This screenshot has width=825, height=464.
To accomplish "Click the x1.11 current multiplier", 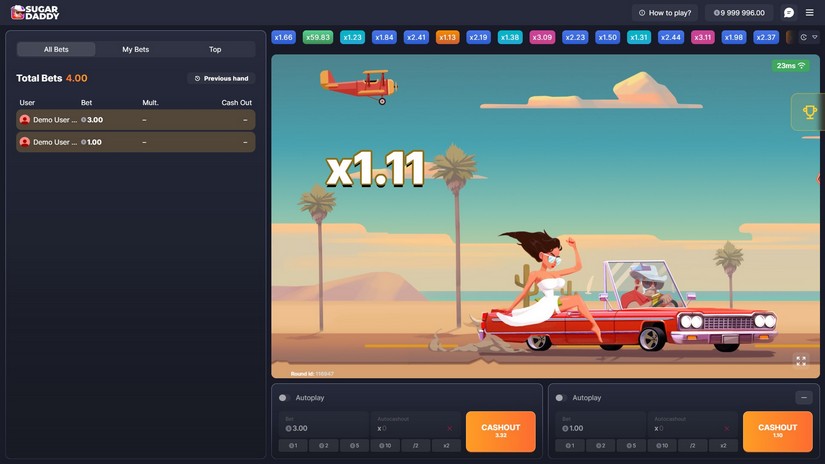I will tap(375, 169).
